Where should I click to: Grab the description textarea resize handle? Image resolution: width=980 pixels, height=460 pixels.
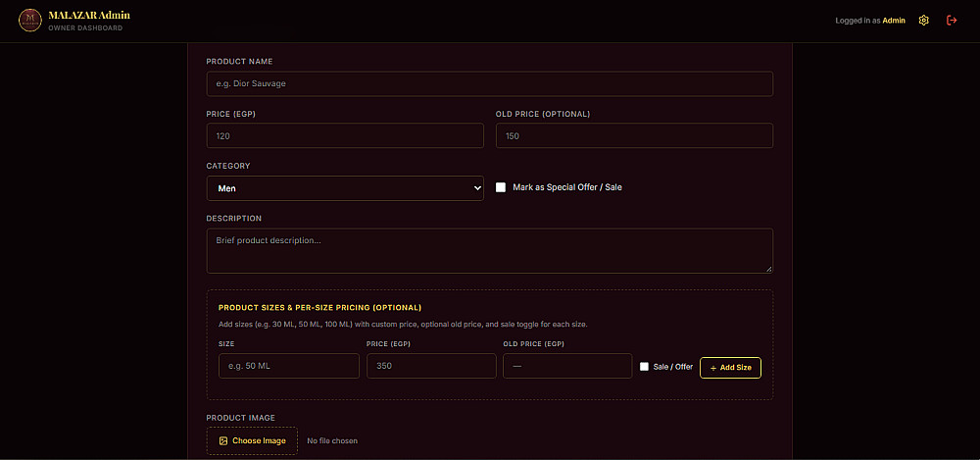pyautogui.click(x=768, y=269)
